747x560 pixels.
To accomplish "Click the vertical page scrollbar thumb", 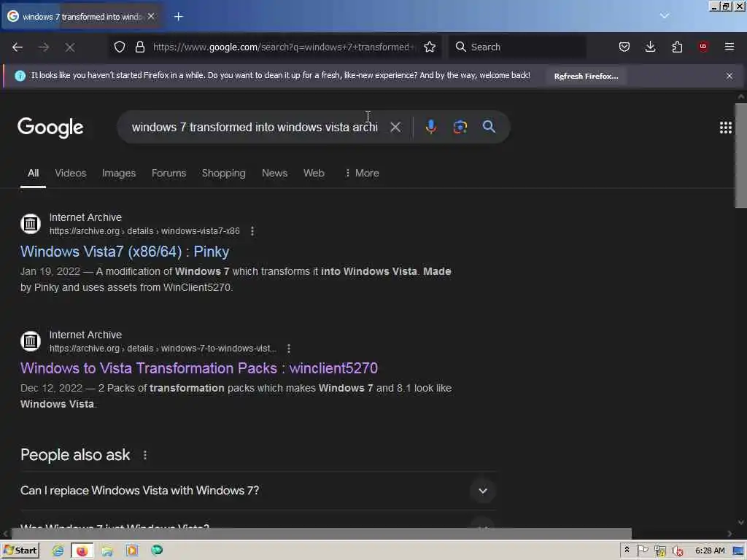I will coord(741,155).
